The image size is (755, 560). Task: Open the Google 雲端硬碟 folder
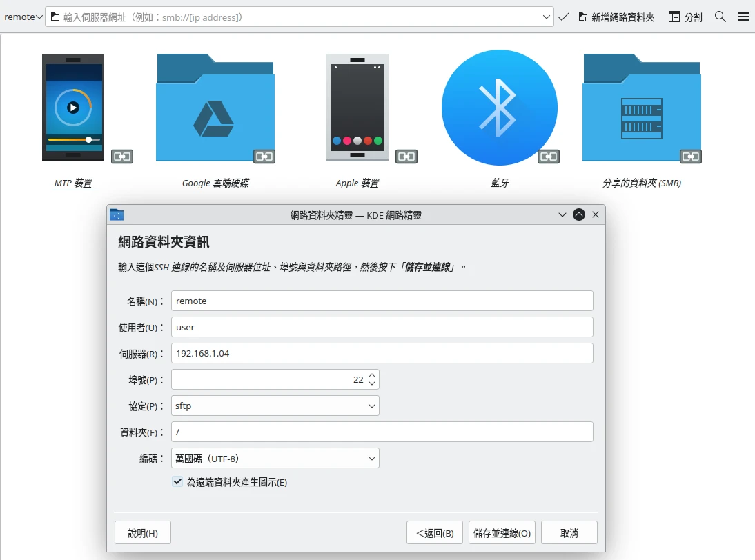pos(215,108)
